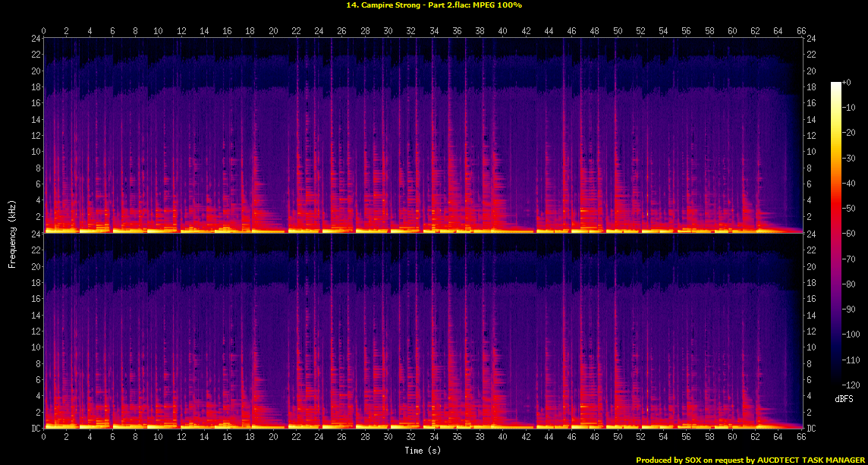Click the DC label on the lower-right frequency axis
Image resolution: width=868 pixels, height=465 pixels.
[x=811, y=429]
